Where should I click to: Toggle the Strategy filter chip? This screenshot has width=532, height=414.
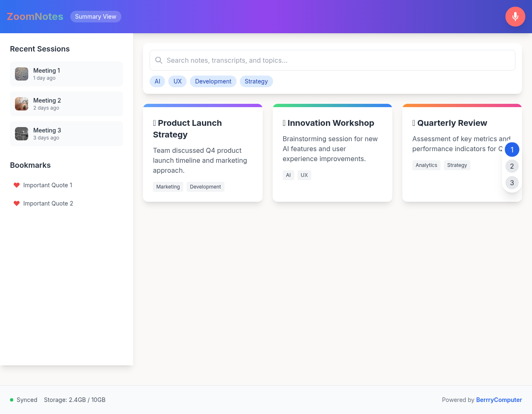tap(256, 81)
